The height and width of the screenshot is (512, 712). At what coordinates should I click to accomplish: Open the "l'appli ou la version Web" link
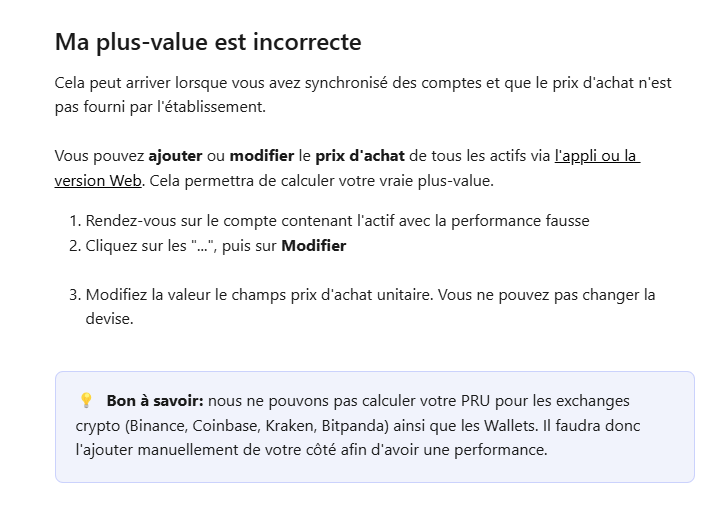(596, 157)
